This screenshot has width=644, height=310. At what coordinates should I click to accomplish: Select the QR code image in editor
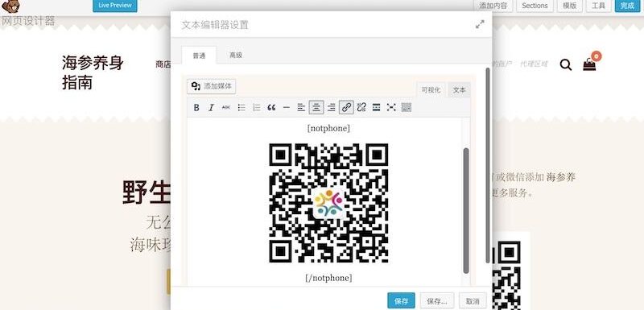point(328,203)
